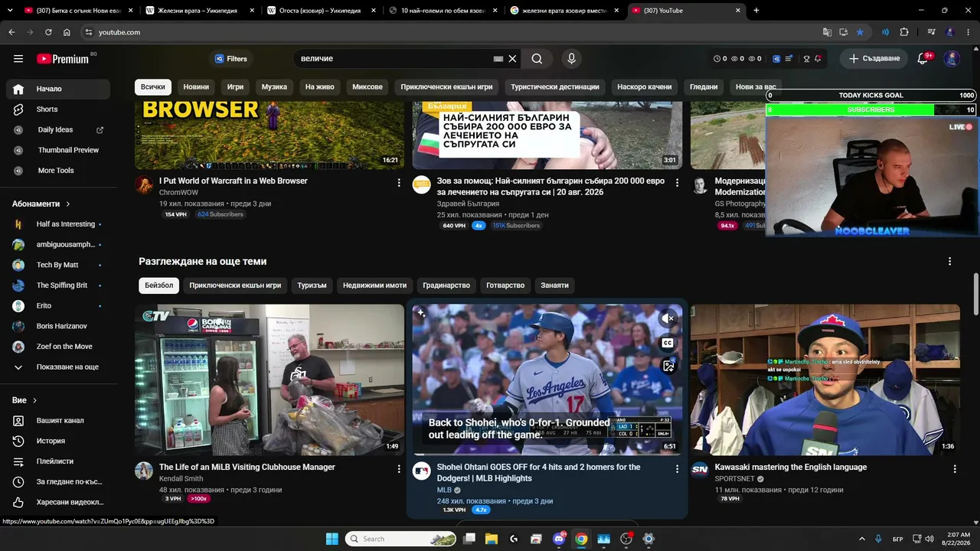This screenshot has width=980, height=551.
Task: Play the MiLB Visiting Clubhouse Manager thumbnail
Action: [269, 380]
